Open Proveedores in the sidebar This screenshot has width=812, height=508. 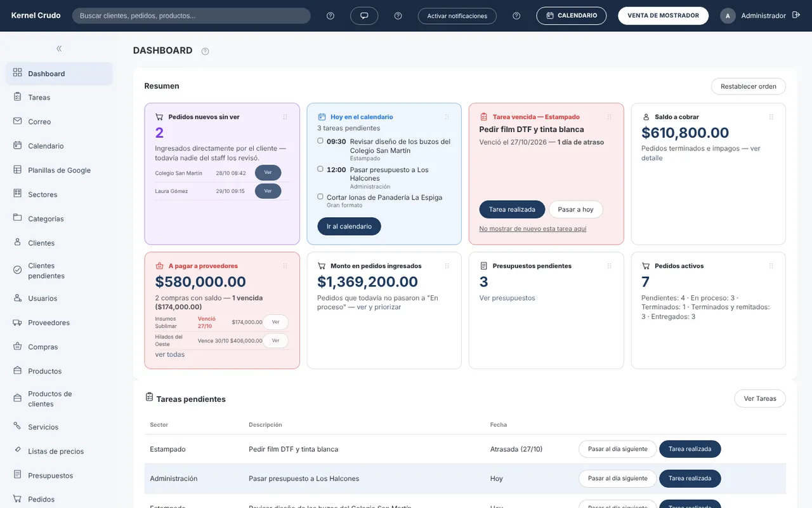[59, 323]
